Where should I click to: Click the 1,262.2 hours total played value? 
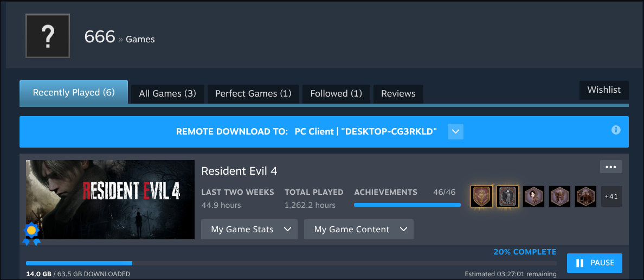point(310,205)
